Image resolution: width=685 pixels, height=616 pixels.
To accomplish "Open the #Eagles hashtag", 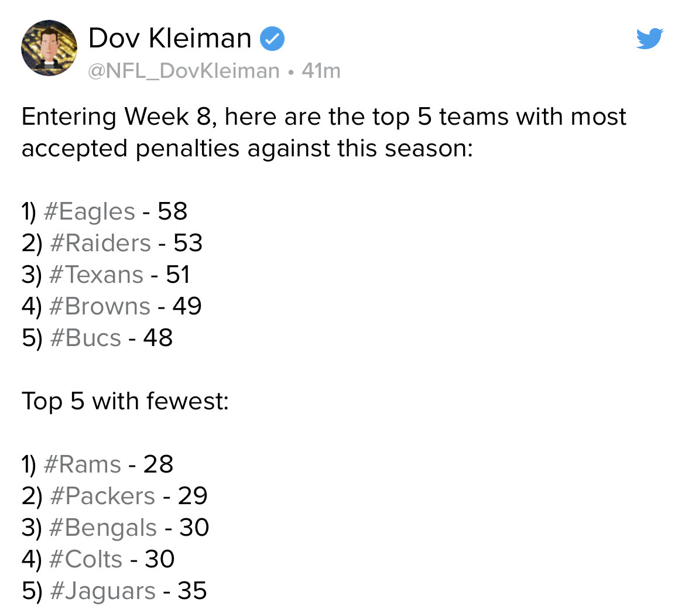I will click(90, 212).
